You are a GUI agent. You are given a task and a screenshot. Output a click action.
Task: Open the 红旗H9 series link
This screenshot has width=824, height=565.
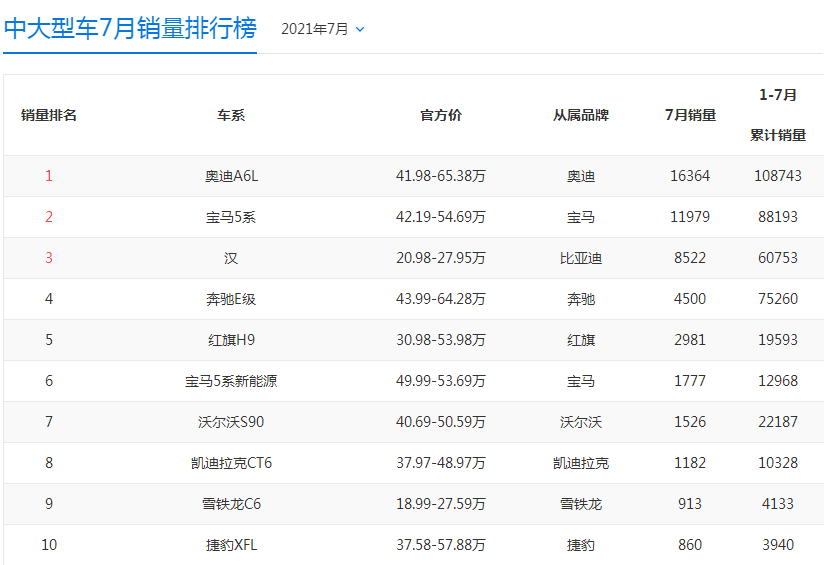tap(231, 340)
